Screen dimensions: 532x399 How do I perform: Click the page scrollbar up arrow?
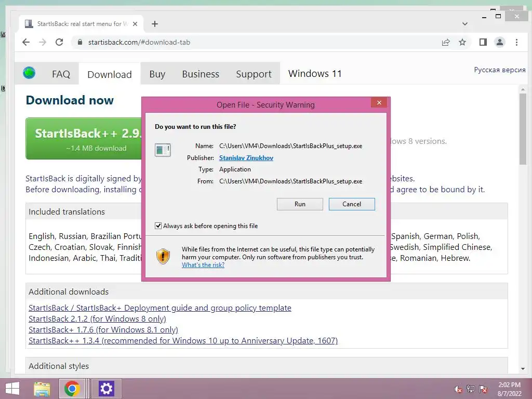(523, 89)
